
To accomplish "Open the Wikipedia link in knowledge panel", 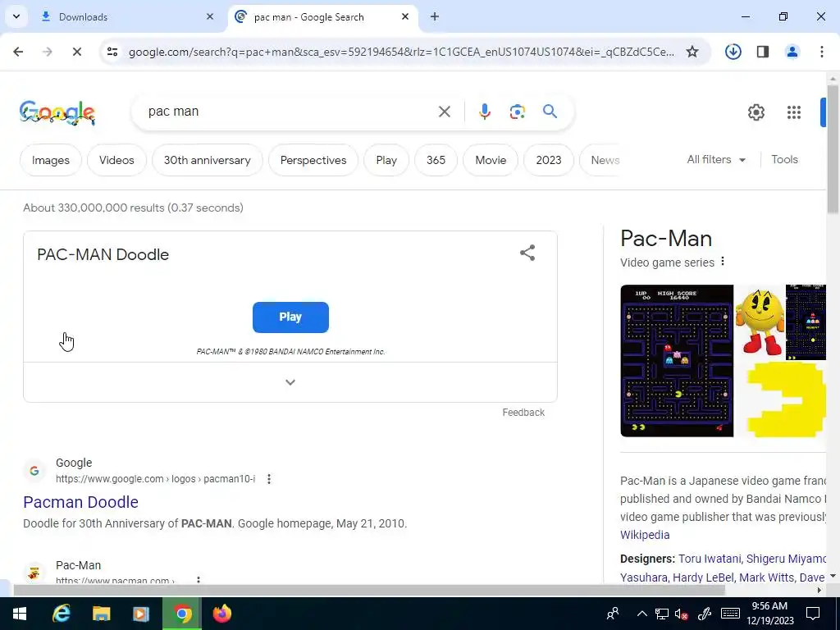I will coord(645,535).
